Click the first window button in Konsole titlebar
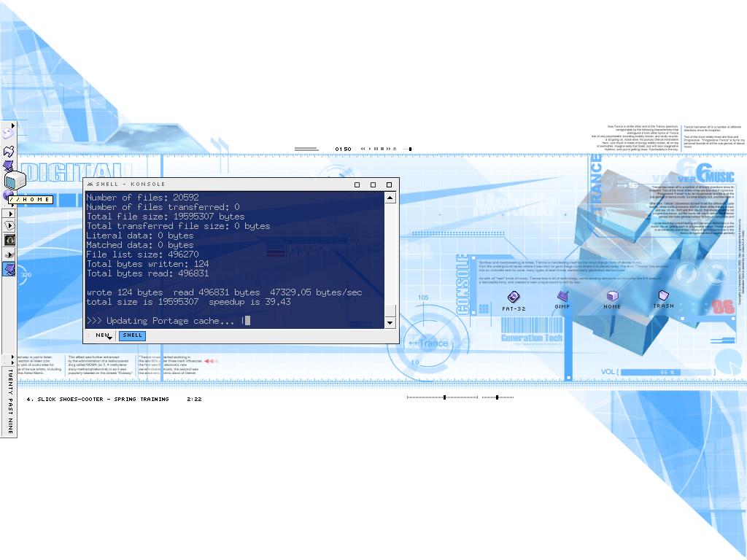747x560 pixels. [x=357, y=184]
